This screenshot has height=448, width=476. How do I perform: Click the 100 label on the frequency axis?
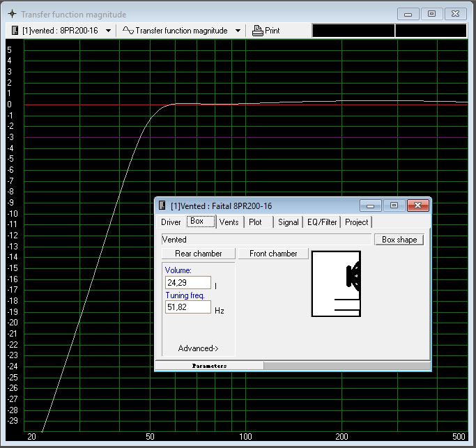coord(245,437)
